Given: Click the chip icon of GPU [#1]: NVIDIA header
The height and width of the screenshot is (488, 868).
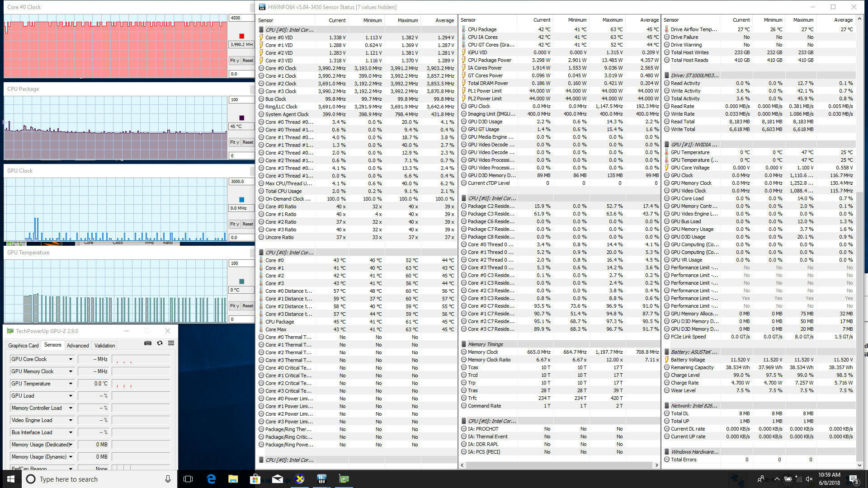Looking at the screenshot, I should point(667,145).
